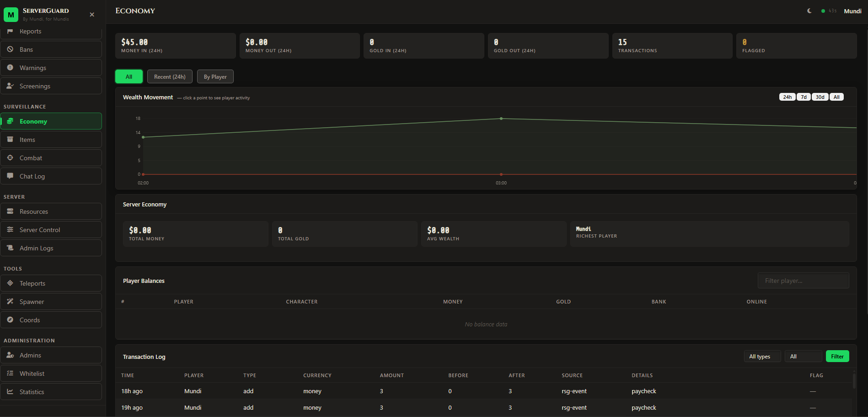Focus the Filter player search field
Viewport: 868px width, 417px height.
[x=804, y=281]
